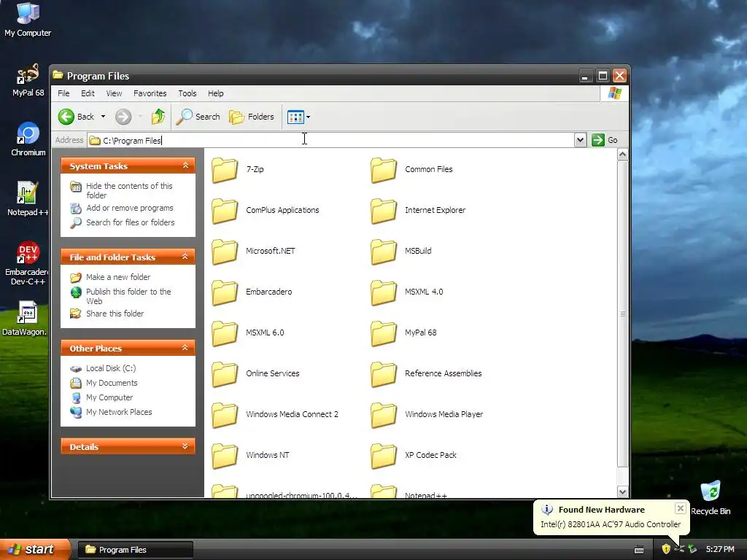The height and width of the screenshot is (560, 747).
Task: Click the Start button on the taskbar
Action: pos(35,550)
